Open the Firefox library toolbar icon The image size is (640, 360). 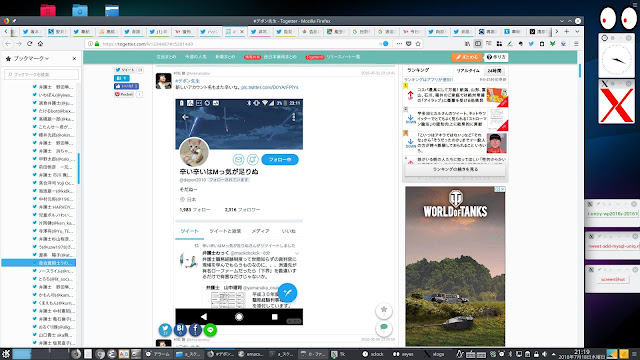(467, 44)
